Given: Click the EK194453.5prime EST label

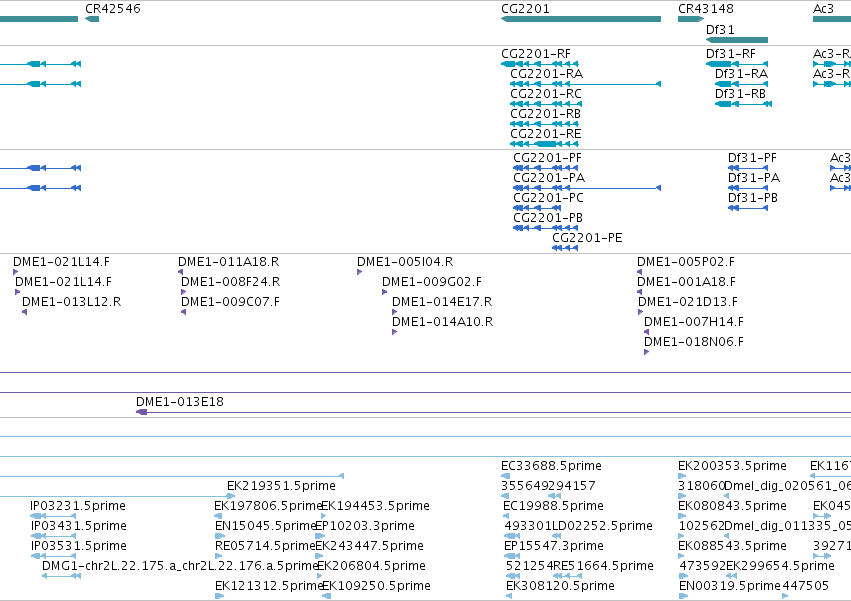Looking at the screenshot, I should tap(375, 506).
